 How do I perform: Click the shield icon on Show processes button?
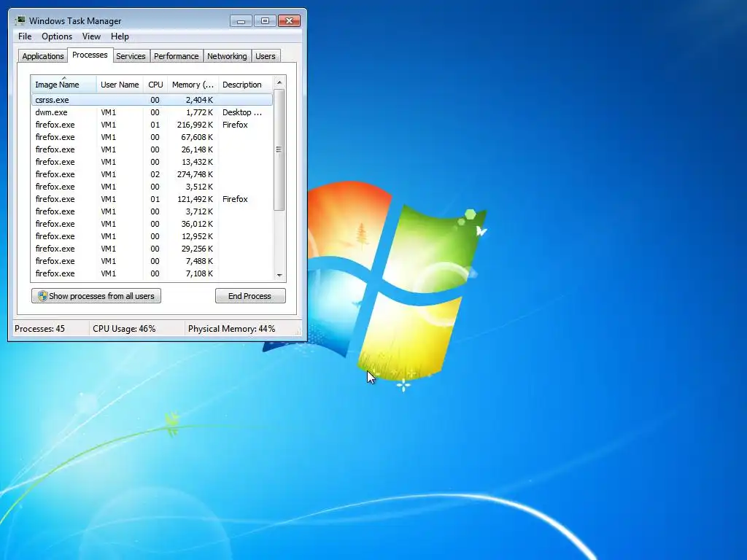(43, 296)
